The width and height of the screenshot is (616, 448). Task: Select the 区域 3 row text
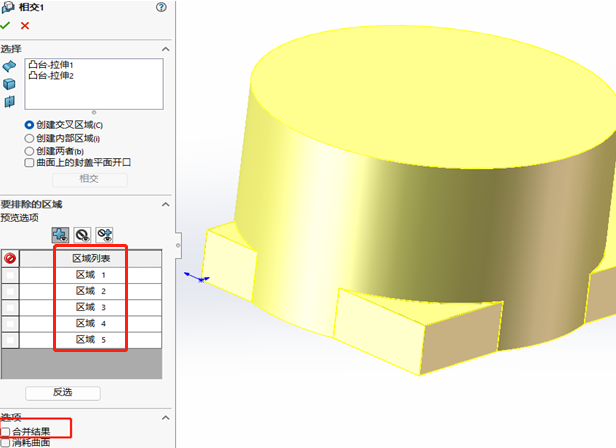pyautogui.click(x=91, y=307)
